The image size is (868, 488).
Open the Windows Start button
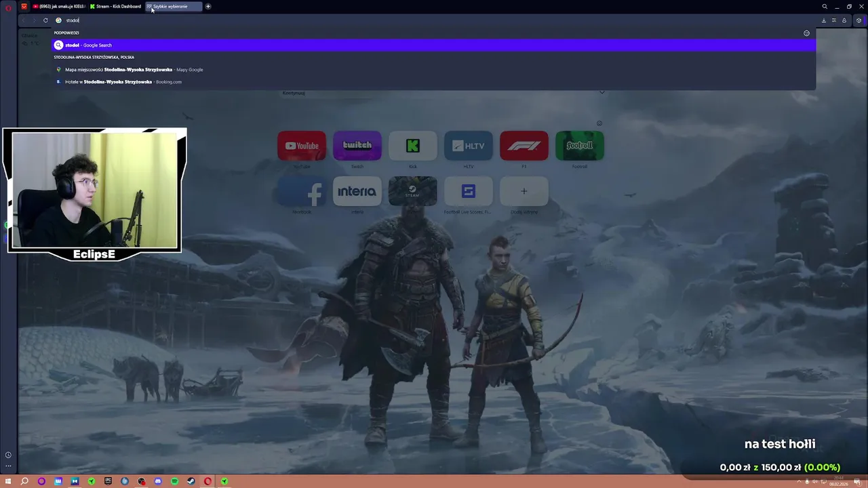pos(8,481)
